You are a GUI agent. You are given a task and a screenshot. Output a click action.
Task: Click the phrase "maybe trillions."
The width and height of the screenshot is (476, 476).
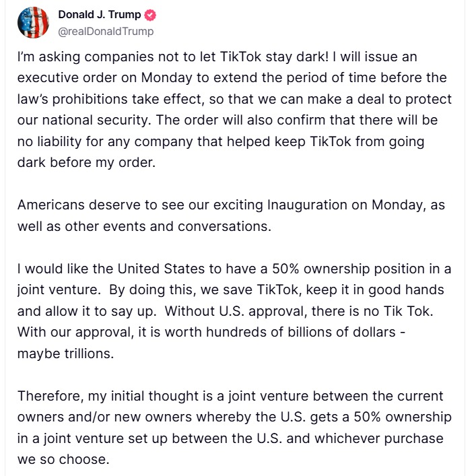(x=65, y=354)
